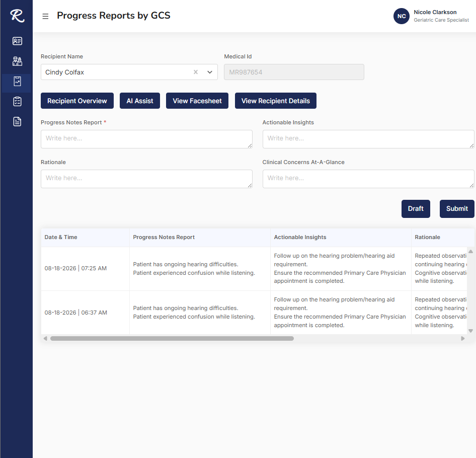Click View Recipient Details button

click(276, 101)
